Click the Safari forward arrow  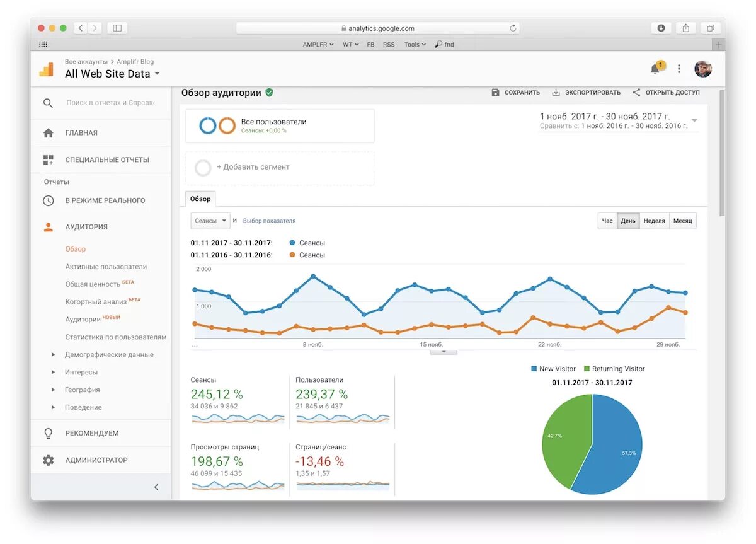94,28
